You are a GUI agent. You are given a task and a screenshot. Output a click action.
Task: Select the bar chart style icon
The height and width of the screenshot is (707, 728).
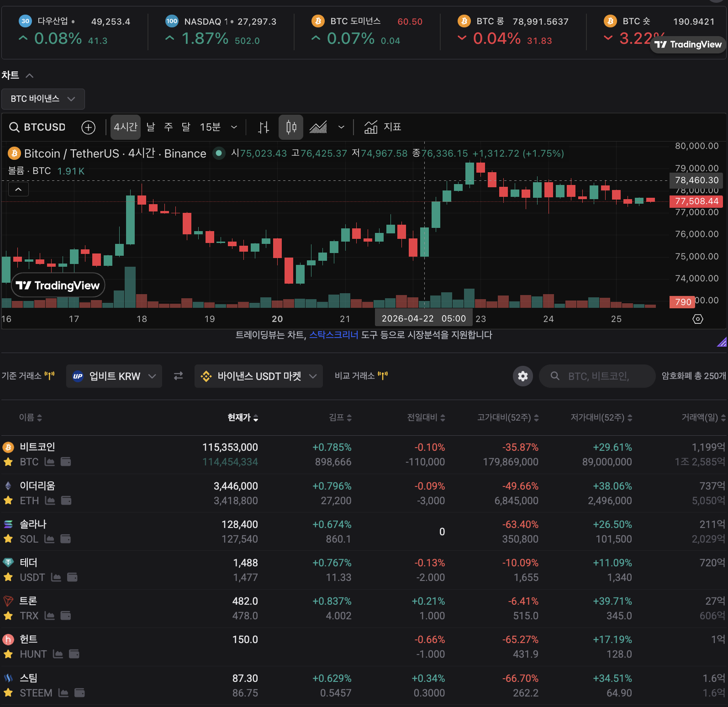coord(264,127)
